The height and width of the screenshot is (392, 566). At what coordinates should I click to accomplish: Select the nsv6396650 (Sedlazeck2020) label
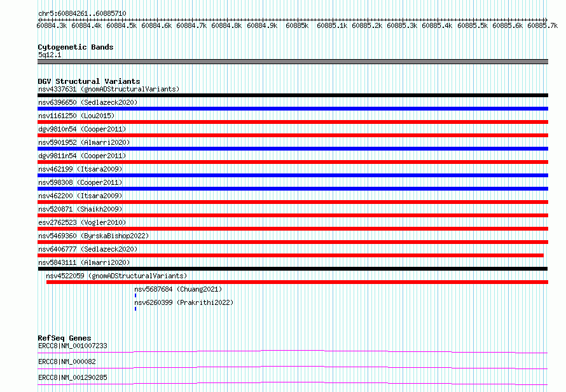[x=88, y=102]
